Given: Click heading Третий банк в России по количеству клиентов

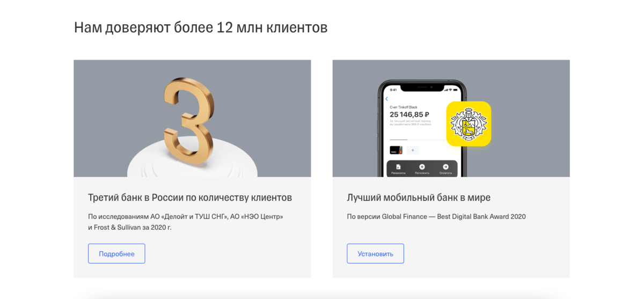Looking at the screenshot, I should [x=190, y=198].
